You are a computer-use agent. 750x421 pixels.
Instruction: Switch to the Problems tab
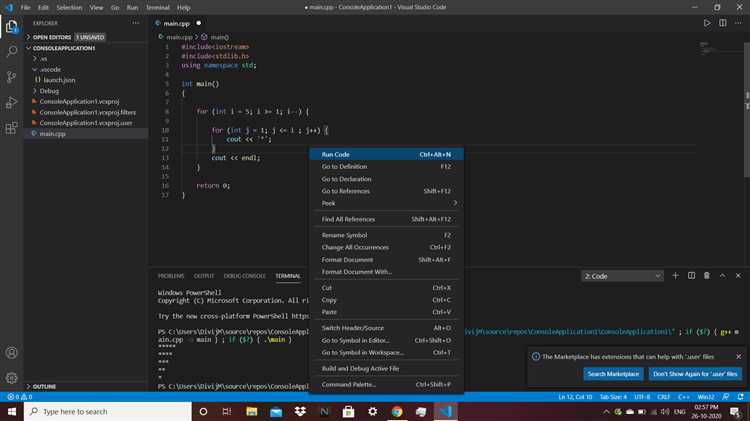coord(171,276)
